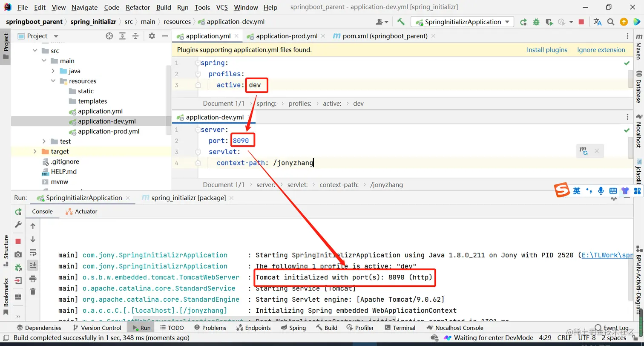Open Problems tool window
Screen dimensions: 644x346
[210, 328]
